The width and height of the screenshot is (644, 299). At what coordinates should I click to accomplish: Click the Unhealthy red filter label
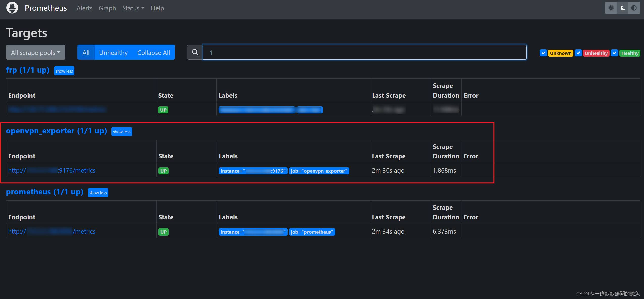[596, 53]
